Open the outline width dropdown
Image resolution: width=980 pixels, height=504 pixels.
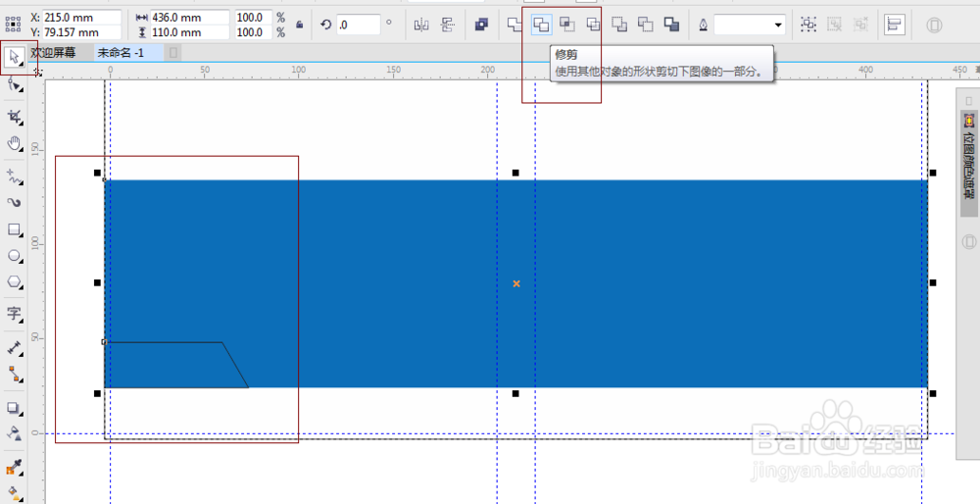click(x=778, y=25)
